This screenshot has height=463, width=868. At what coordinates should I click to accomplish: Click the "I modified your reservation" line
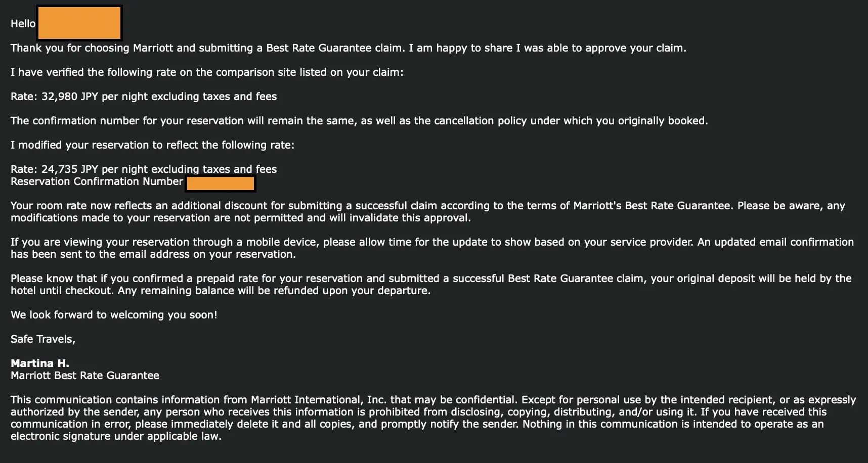pyautogui.click(x=152, y=145)
